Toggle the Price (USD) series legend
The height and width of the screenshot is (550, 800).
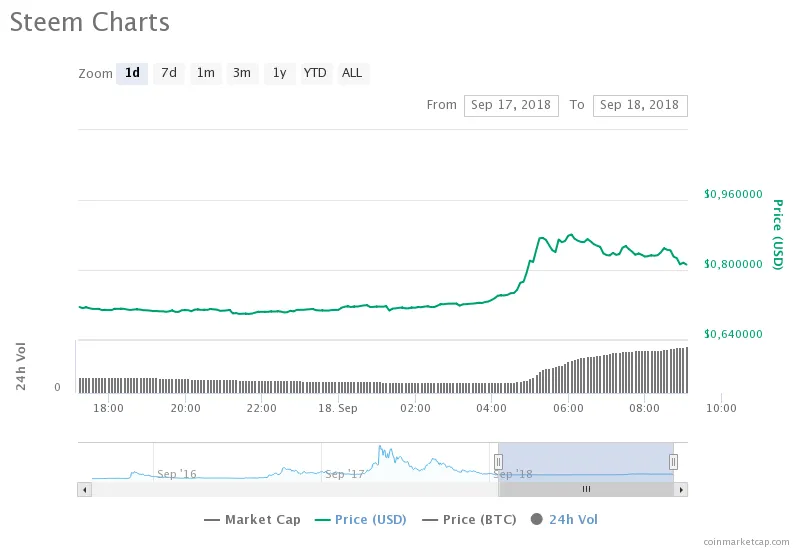361,520
